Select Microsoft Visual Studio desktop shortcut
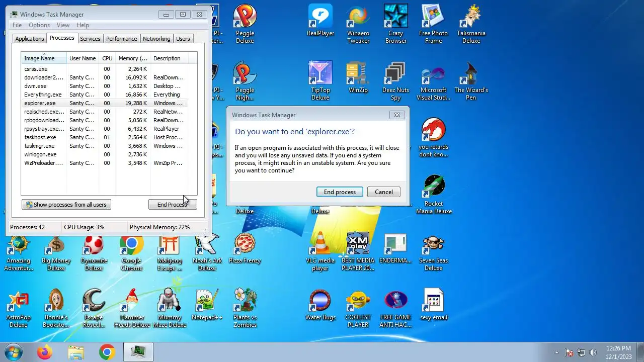The height and width of the screenshot is (362, 644). click(433, 80)
